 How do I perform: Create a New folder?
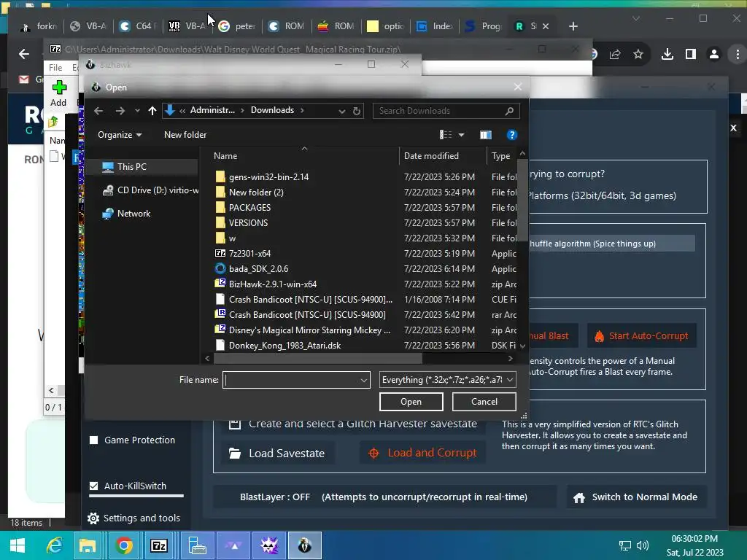tap(185, 135)
